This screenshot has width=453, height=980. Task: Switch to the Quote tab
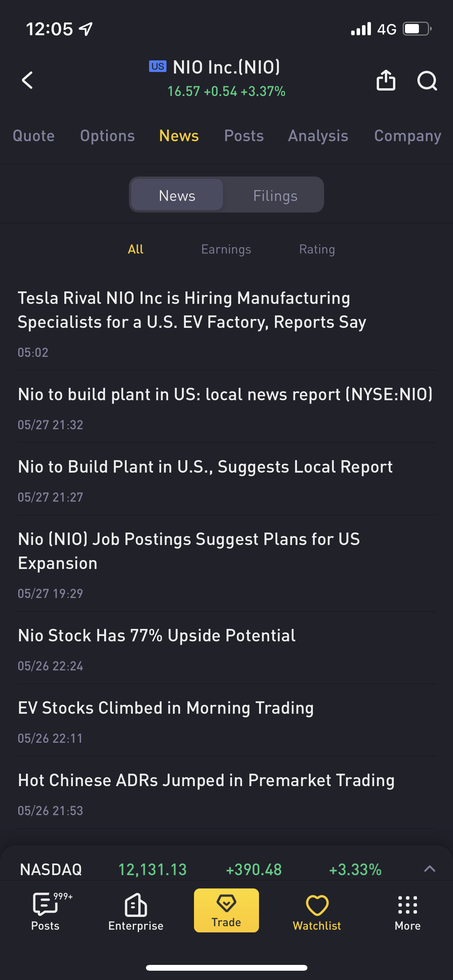[34, 136]
